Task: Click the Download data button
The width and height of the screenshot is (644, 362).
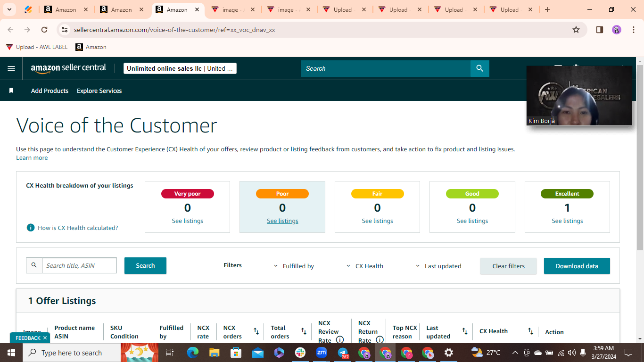Action: pos(577,266)
